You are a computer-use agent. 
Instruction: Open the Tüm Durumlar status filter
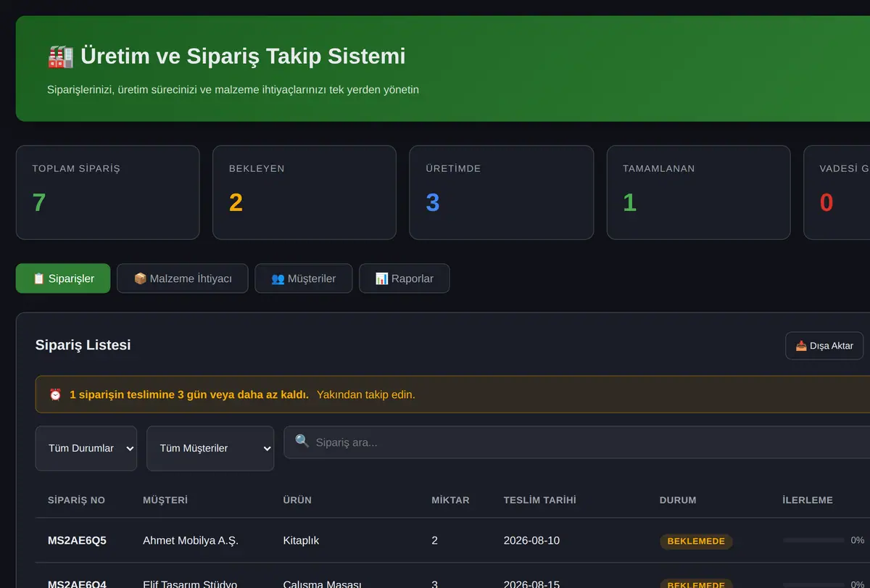(x=86, y=448)
